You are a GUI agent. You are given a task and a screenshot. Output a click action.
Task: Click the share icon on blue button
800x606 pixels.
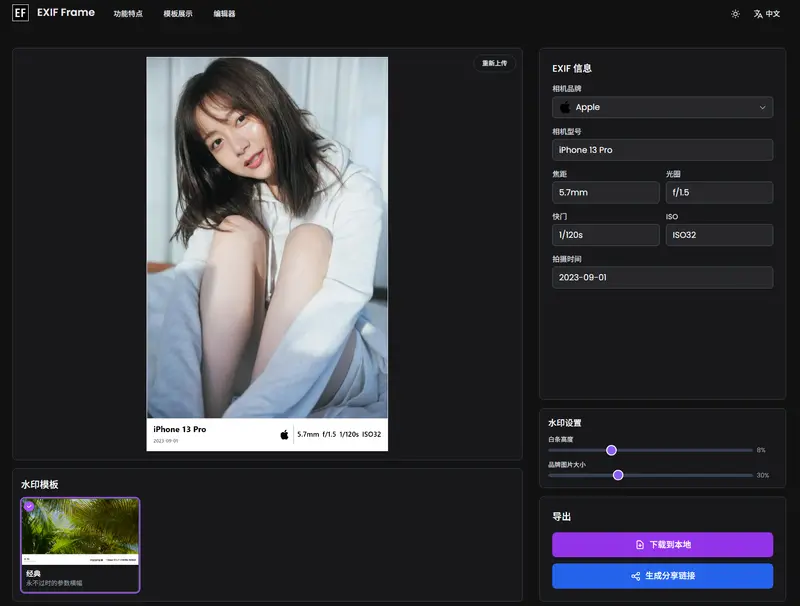click(x=636, y=576)
